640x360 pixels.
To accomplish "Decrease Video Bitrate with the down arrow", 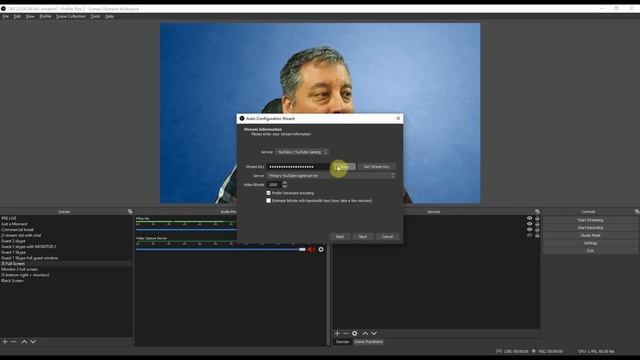I will pyautogui.click(x=284, y=187).
